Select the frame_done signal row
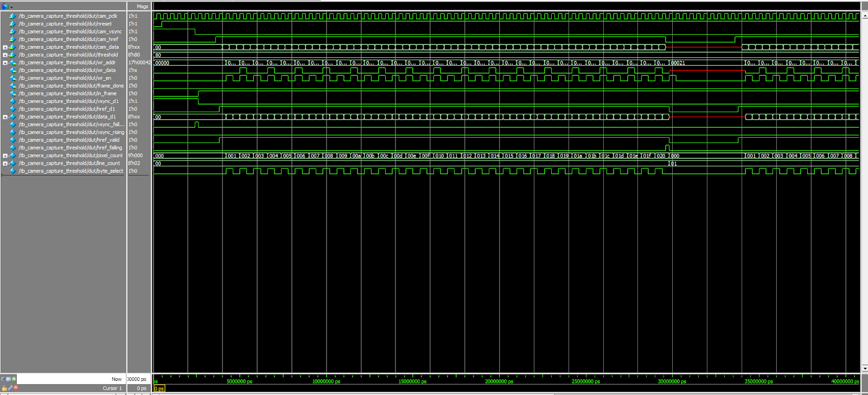 tap(71, 86)
